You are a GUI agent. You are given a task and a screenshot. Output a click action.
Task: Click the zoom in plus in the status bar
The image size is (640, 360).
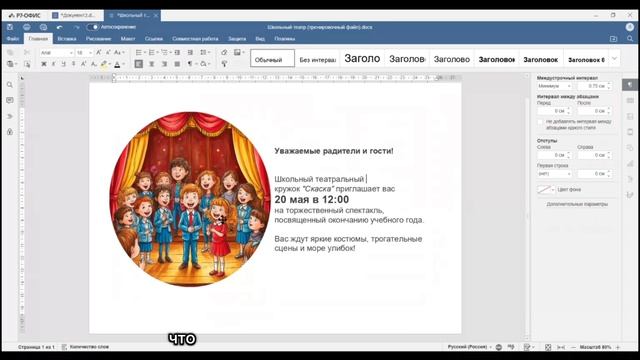[618, 347]
